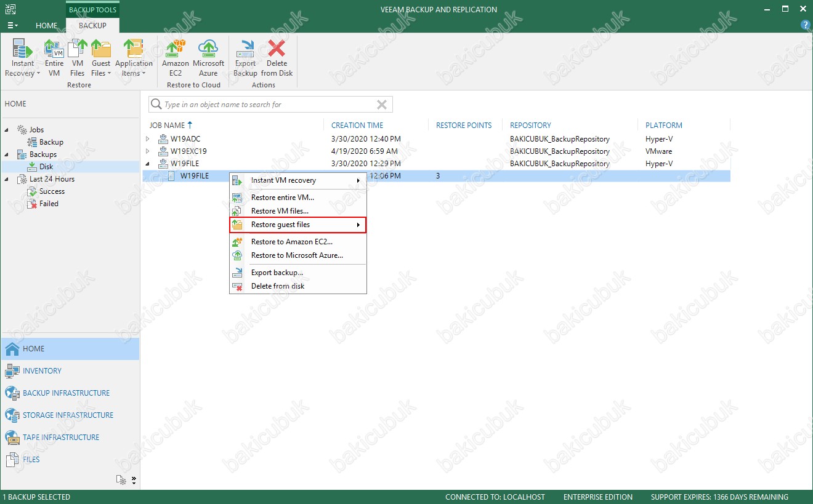
Task: Choose Export backup from context menu
Action: [298, 273]
